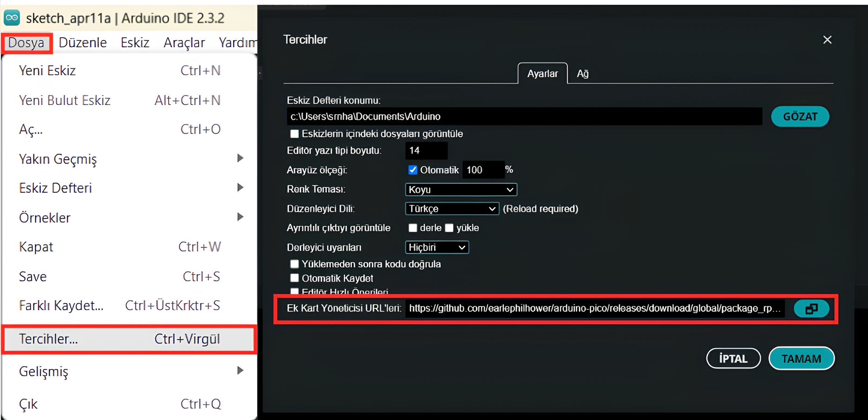Click the İPTAL button
This screenshot has width=868, height=420.
click(733, 359)
